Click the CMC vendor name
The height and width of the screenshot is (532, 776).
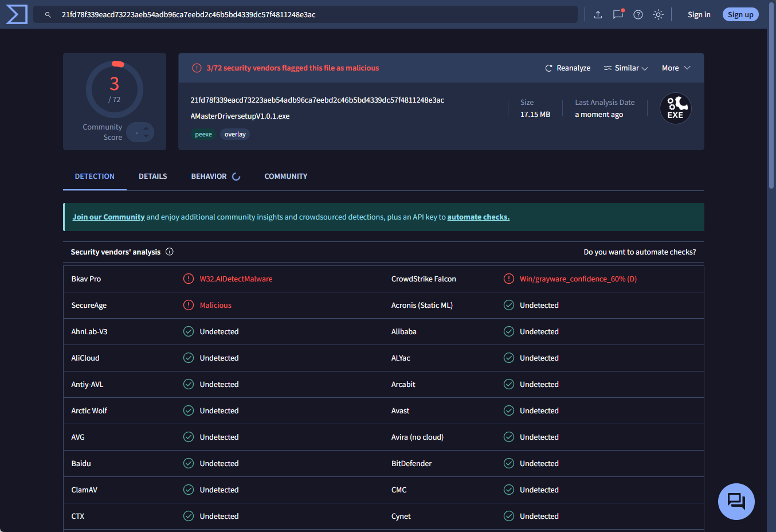point(399,490)
